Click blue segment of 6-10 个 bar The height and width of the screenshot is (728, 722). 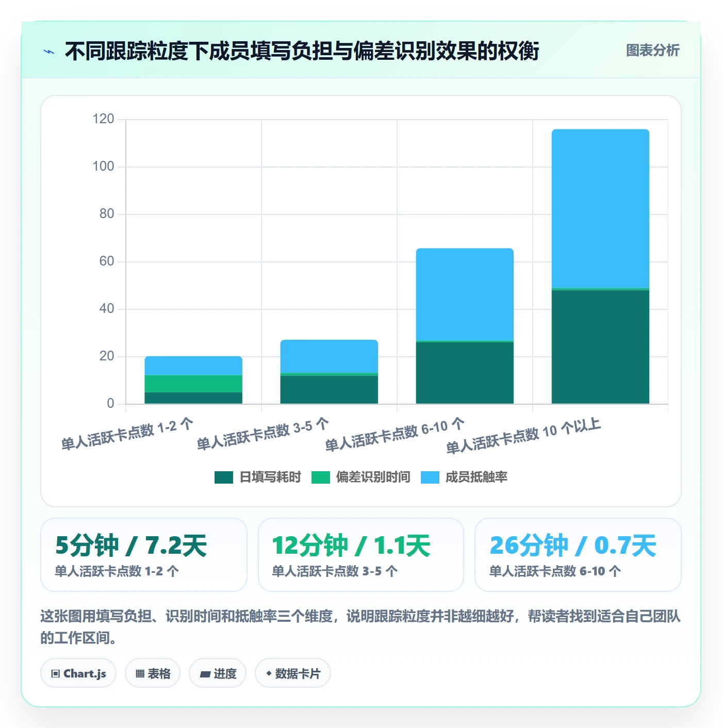pos(465,294)
